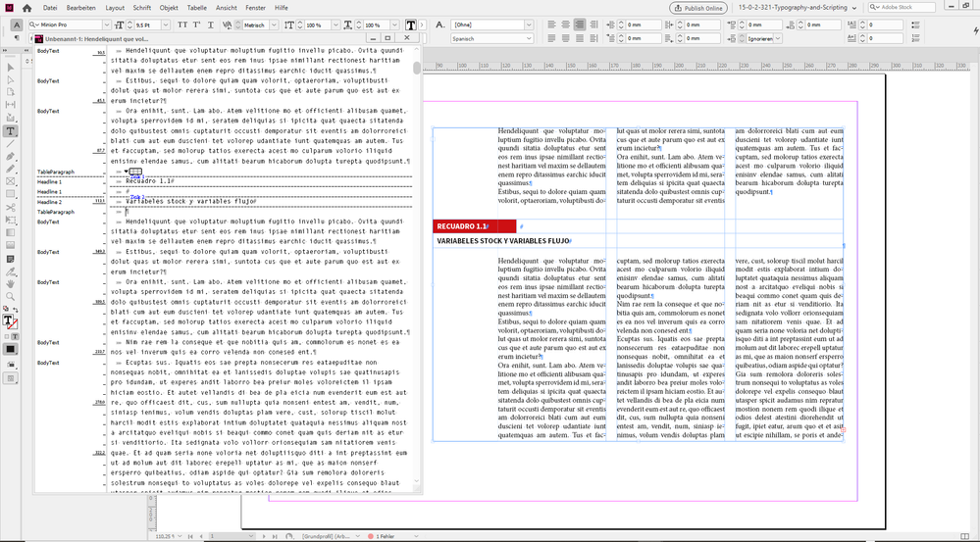Viewport: 980px width, 542px height.
Task: Select the Pen tool
Action: [10, 156]
